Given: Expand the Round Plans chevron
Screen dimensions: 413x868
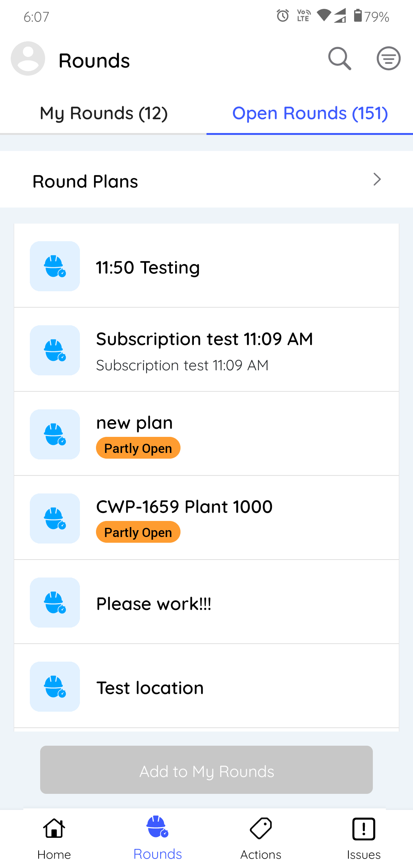Looking at the screenshot, I should click(377, 179).
